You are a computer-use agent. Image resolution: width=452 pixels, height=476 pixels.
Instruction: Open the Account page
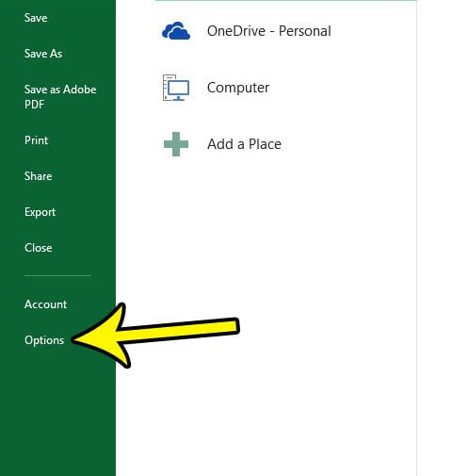46,304
